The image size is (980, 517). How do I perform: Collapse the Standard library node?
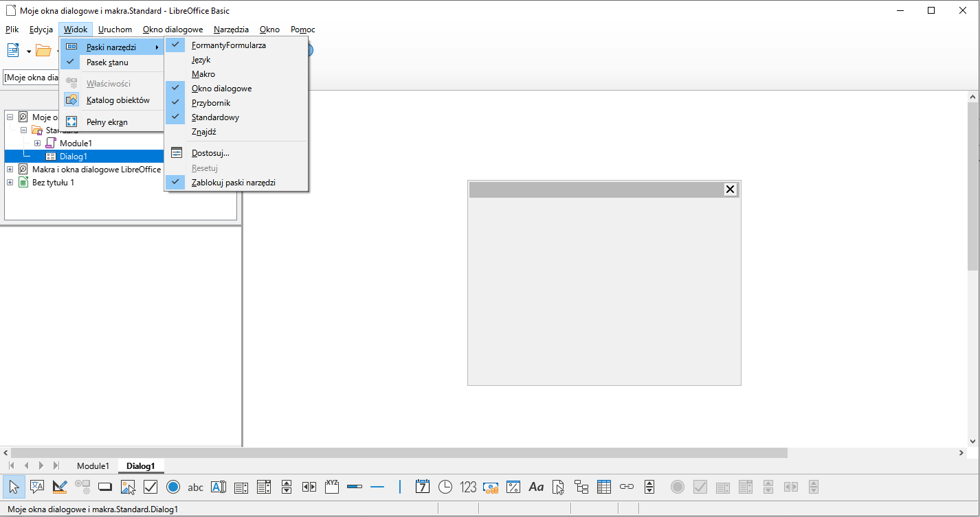tap(24, 130)
